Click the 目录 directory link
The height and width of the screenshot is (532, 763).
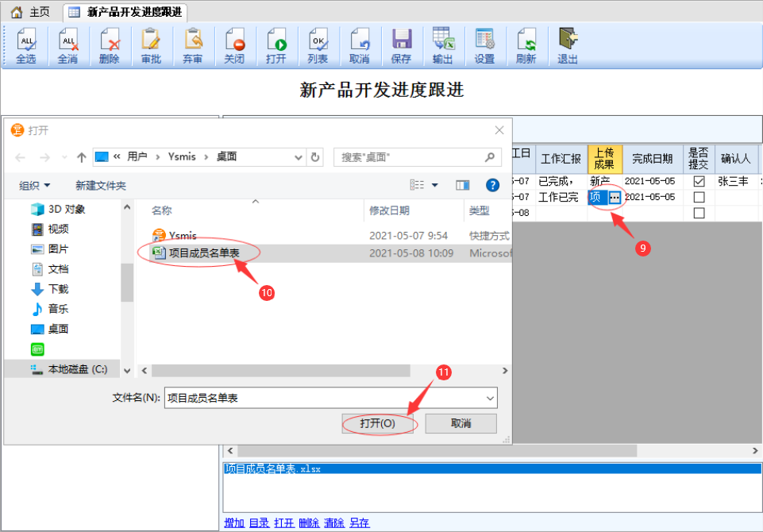[259, 522]
